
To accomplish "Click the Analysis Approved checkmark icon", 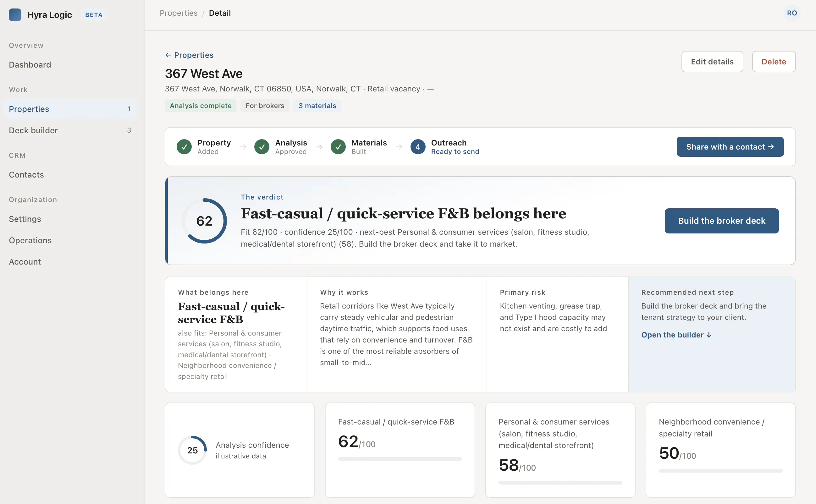I will (262, 147).
